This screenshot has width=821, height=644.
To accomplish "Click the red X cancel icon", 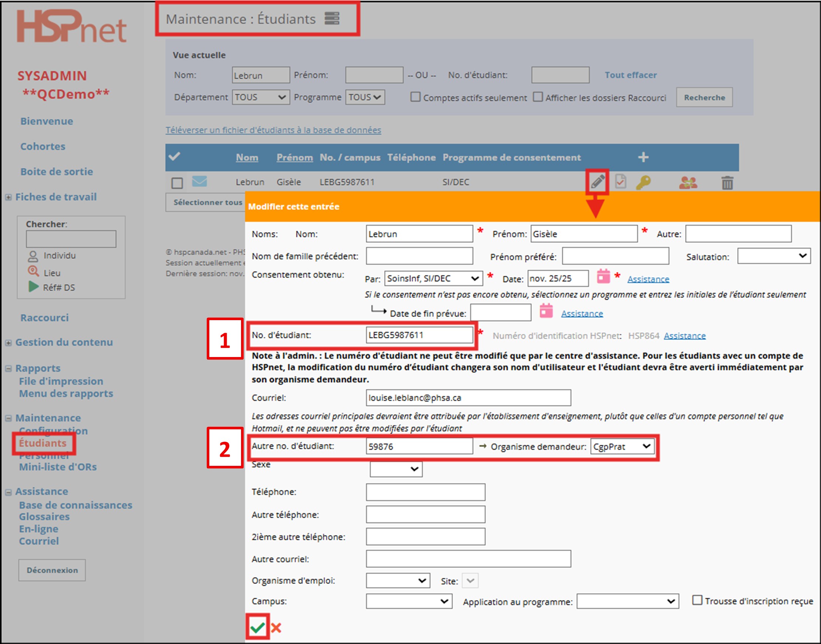I will pyautogui.click(x=276, y=628).
